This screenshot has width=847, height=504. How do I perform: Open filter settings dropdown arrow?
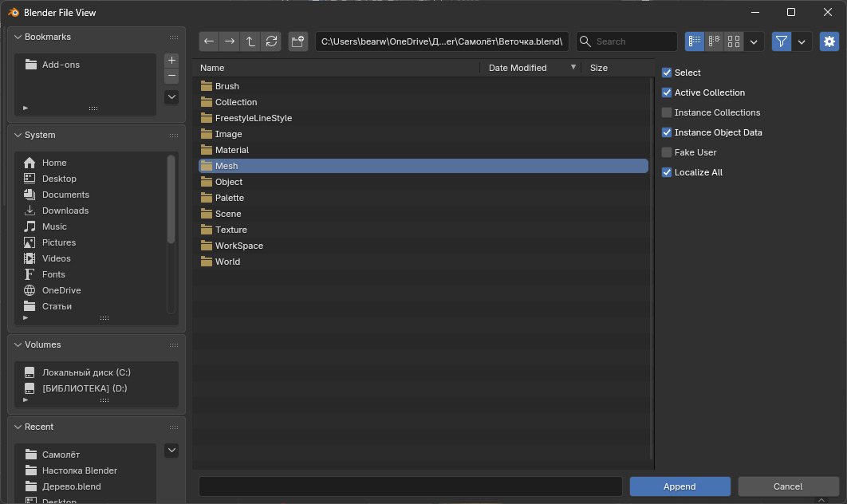coord(802,41)
